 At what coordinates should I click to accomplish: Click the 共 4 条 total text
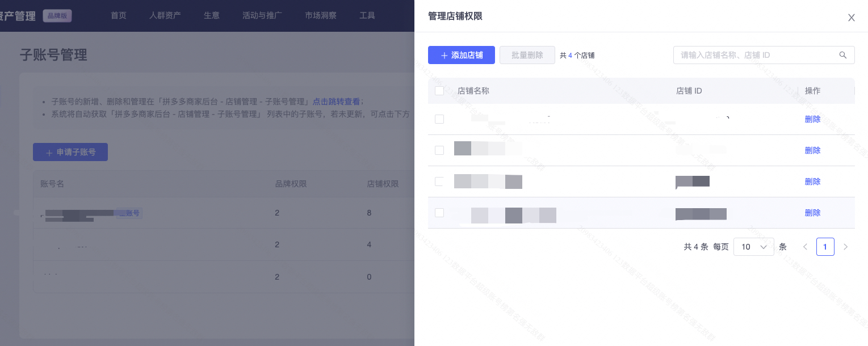(696, 247)
